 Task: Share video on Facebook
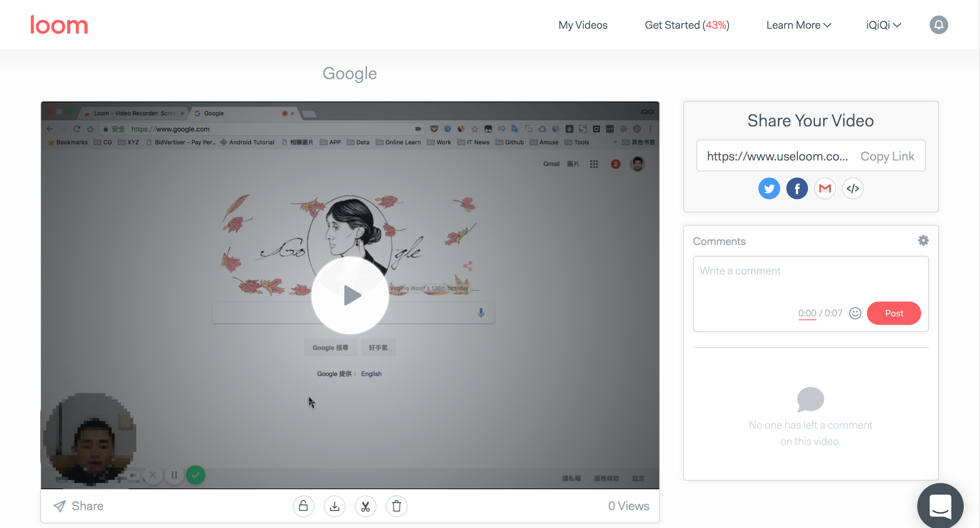(x=797, y=188)
